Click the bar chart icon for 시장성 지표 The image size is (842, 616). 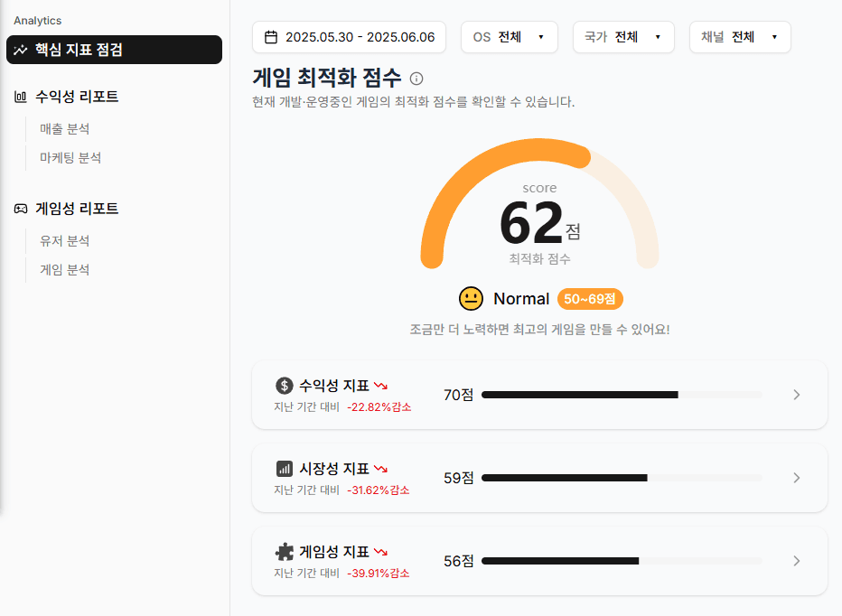click(285, 469)
